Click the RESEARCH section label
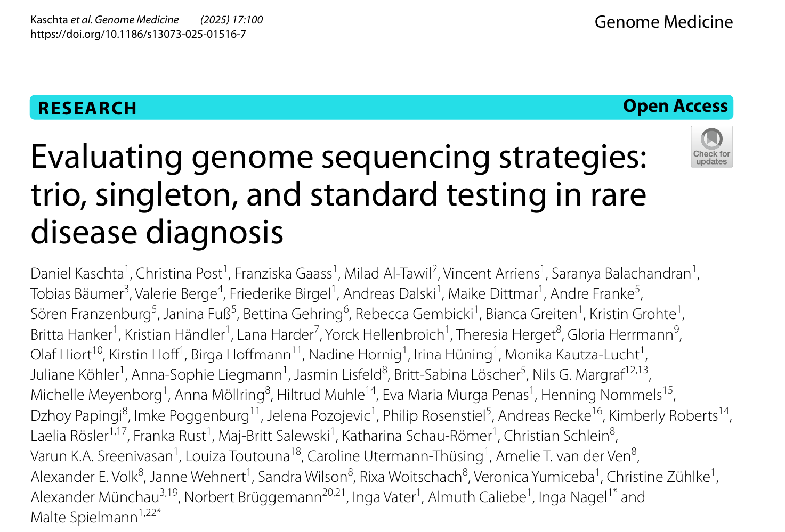 (87, 108)
